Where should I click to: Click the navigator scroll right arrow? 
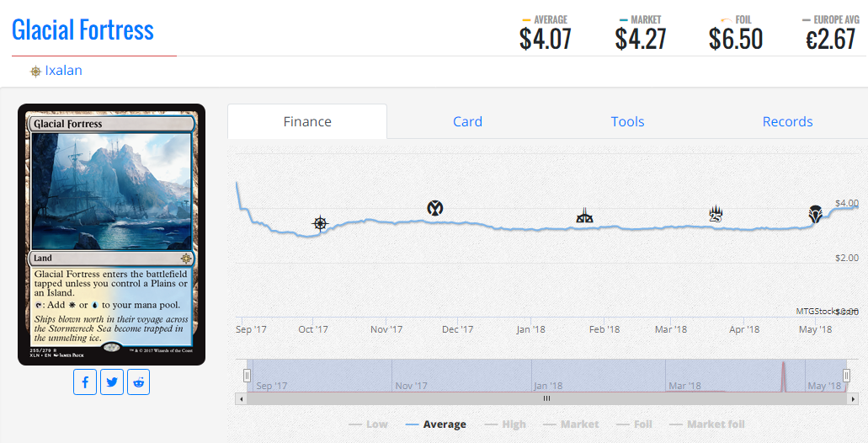pyautogui.click(x=853, y=398)
